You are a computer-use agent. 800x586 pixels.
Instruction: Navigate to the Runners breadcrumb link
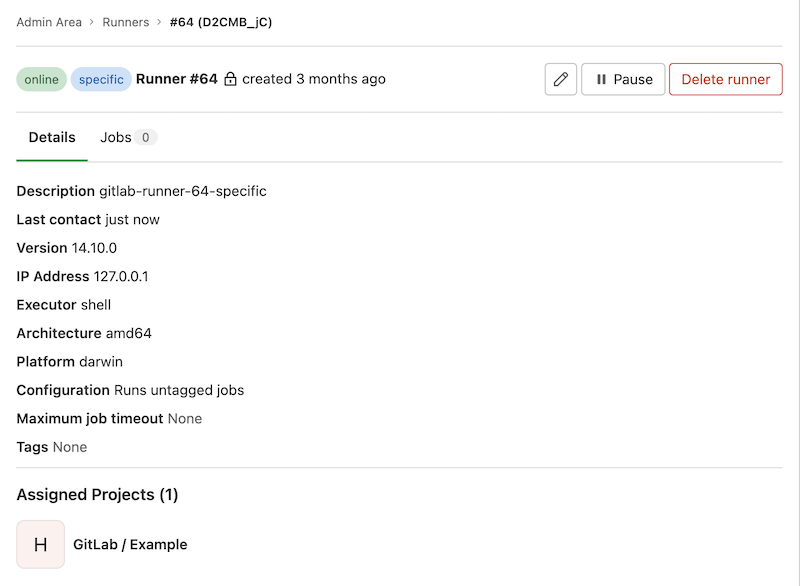point(126,22)
